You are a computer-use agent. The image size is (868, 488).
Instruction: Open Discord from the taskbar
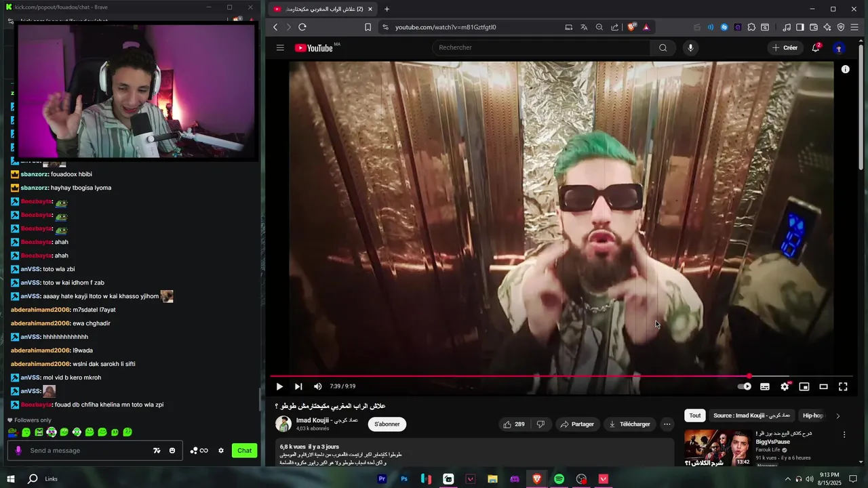click(515, 479)
